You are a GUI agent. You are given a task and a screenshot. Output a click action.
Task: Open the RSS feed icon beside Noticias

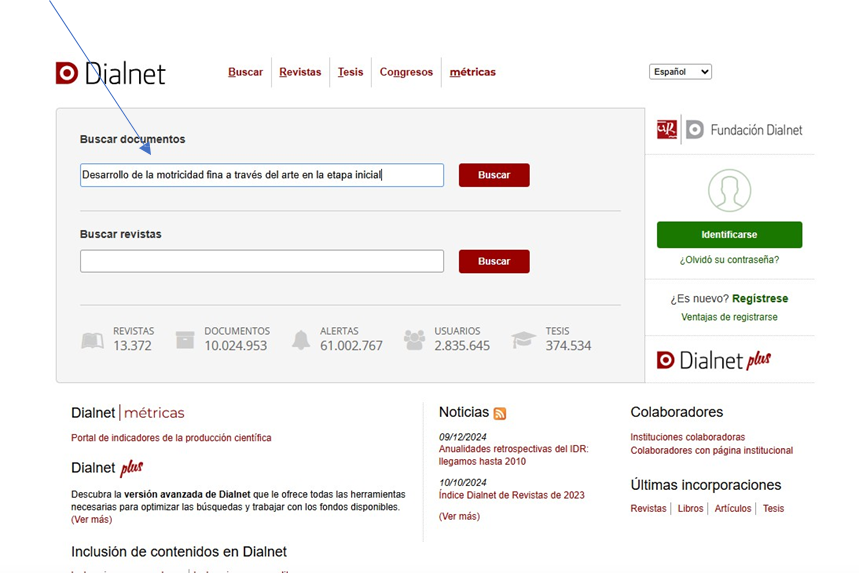click(500, 414)
